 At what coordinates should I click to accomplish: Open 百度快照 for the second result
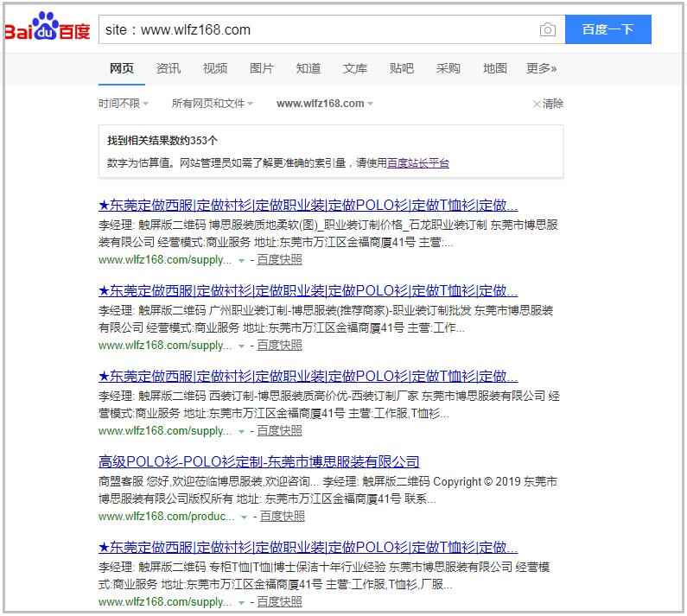[x=279, y=346]
